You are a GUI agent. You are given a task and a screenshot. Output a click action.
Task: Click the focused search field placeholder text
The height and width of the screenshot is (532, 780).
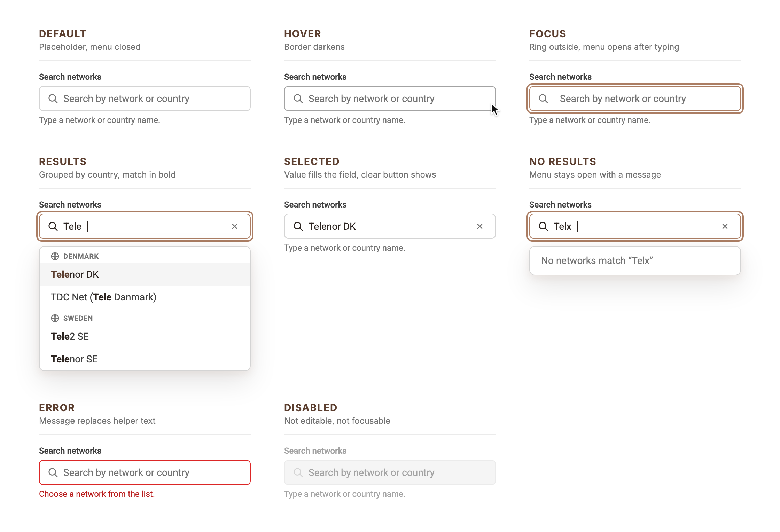point(623,99)
